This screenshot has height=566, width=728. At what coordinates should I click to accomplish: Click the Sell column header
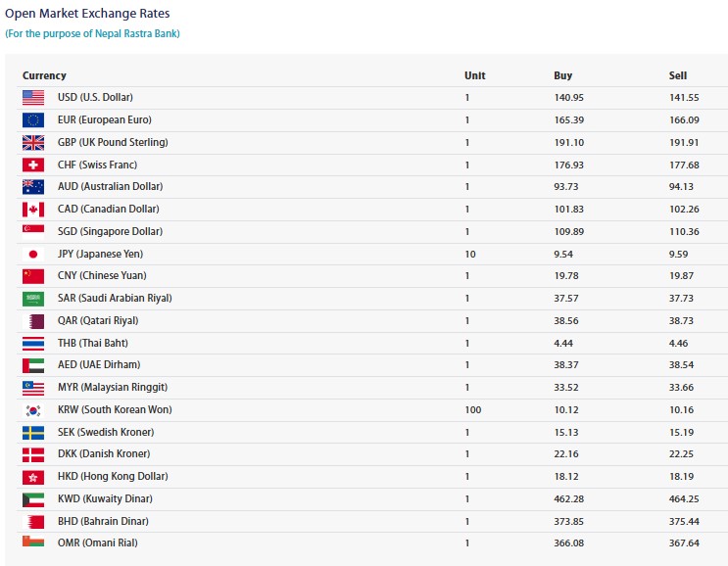point(678,75)
